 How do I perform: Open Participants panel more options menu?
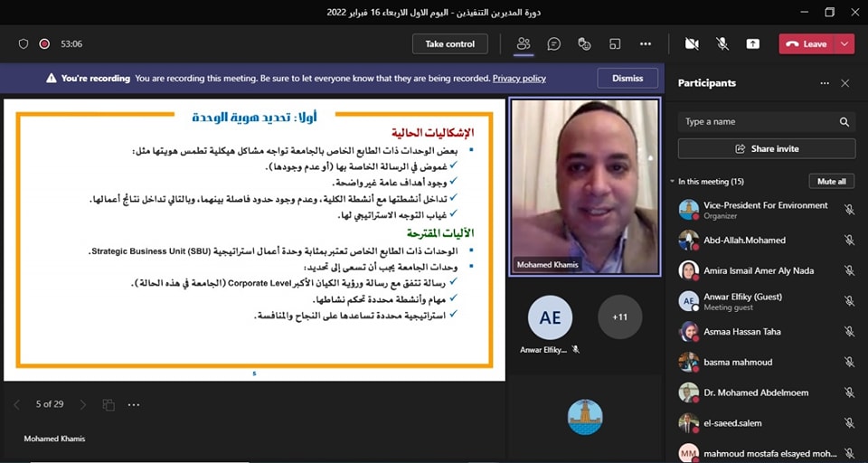tap(824, 83)
